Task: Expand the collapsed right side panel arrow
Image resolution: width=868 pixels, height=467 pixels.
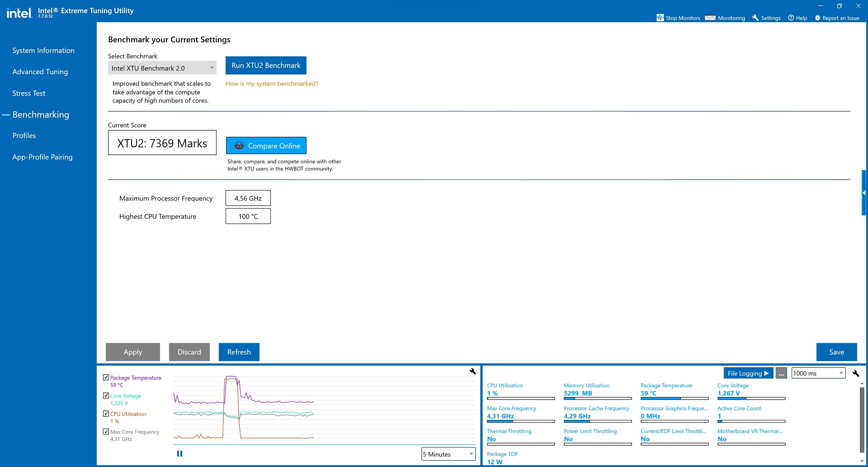Action: pyautogui.click(x=864, y=193)
